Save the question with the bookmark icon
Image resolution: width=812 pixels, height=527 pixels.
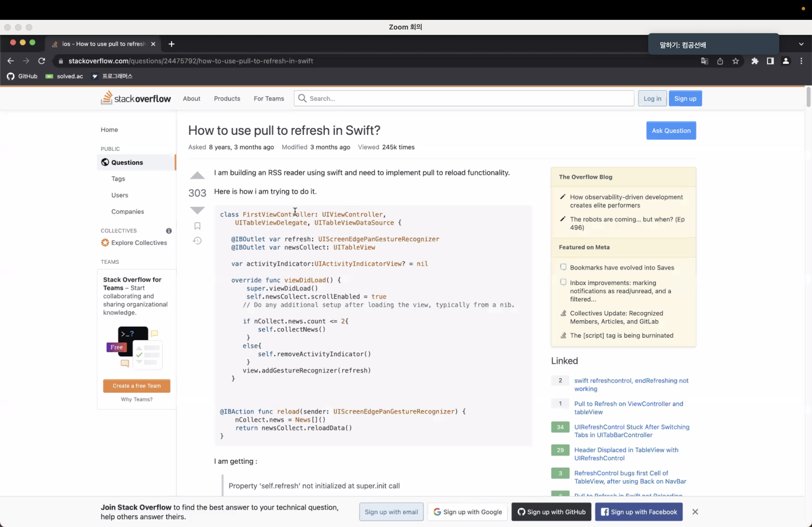[x=197, y=226]
